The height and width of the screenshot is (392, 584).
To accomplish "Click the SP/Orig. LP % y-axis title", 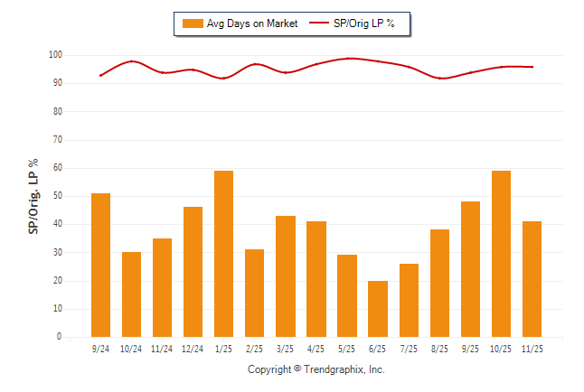I will pyautogui.click(x=33, y=196).
